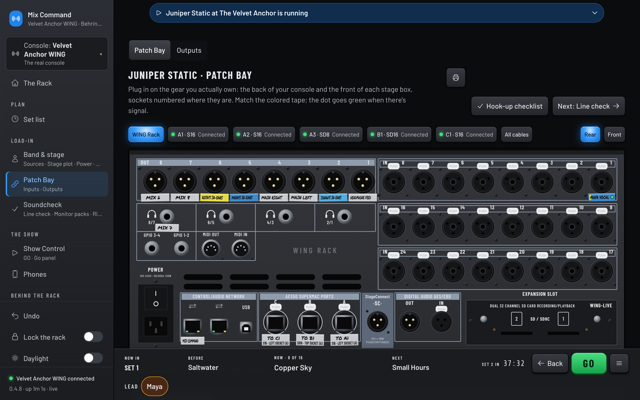Select the A3 · SD8 stage box tab
The width and height of the screenshot is (640, 400).
point(331,134)
